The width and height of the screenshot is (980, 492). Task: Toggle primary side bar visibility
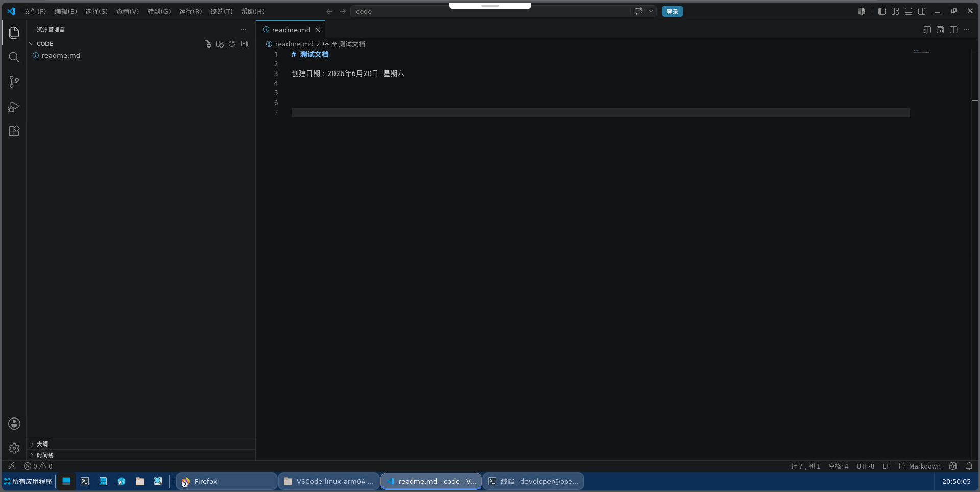pyautogui.click(x=882, y=11)
